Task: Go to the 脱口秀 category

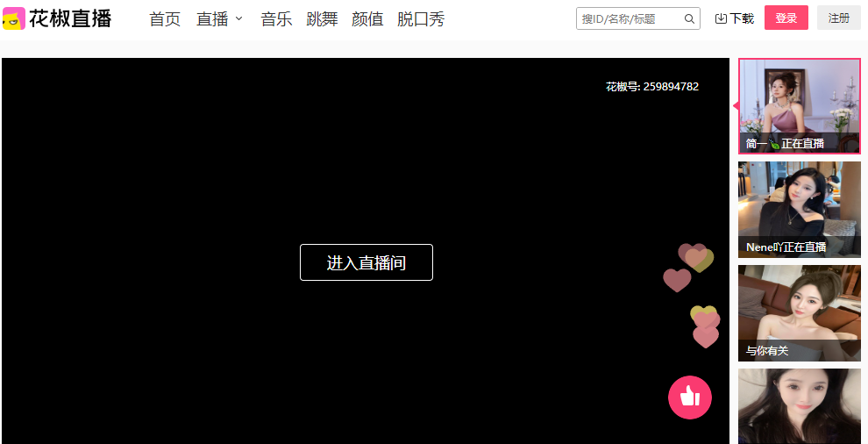Action: (421, 19)
